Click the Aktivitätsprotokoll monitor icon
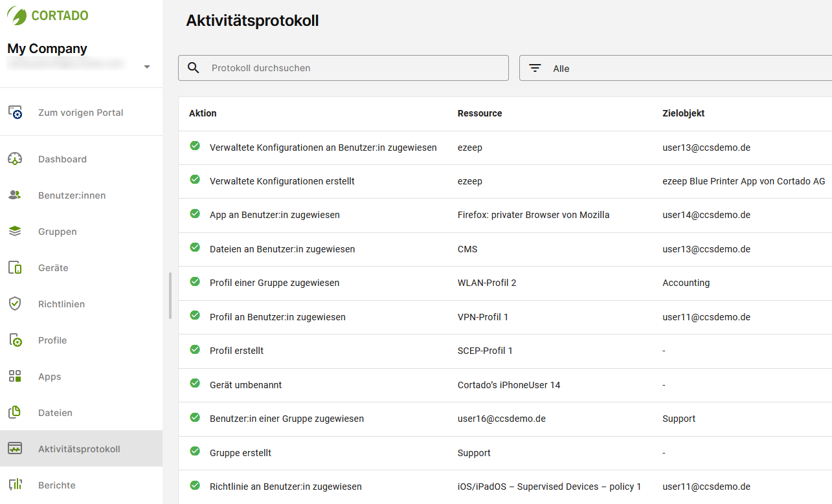 [15, 449]
